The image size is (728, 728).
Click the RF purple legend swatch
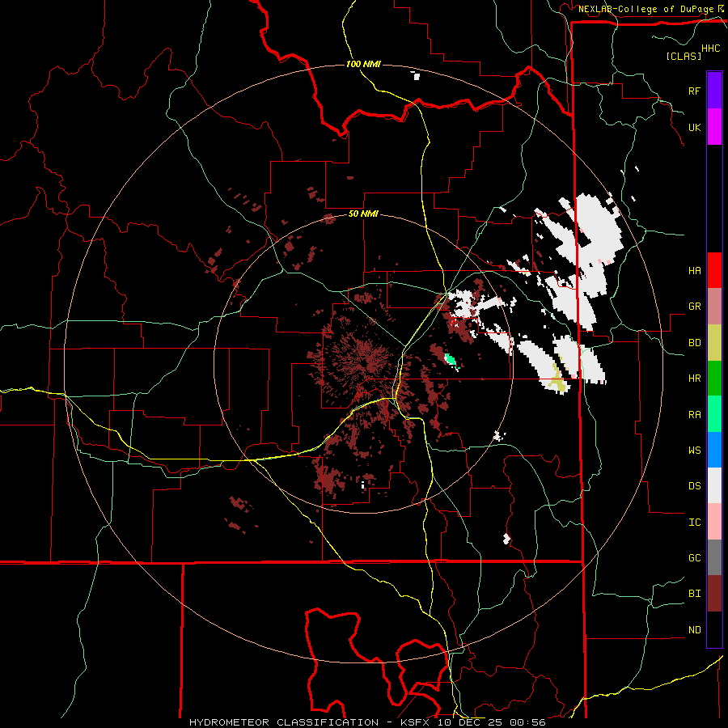714,91
